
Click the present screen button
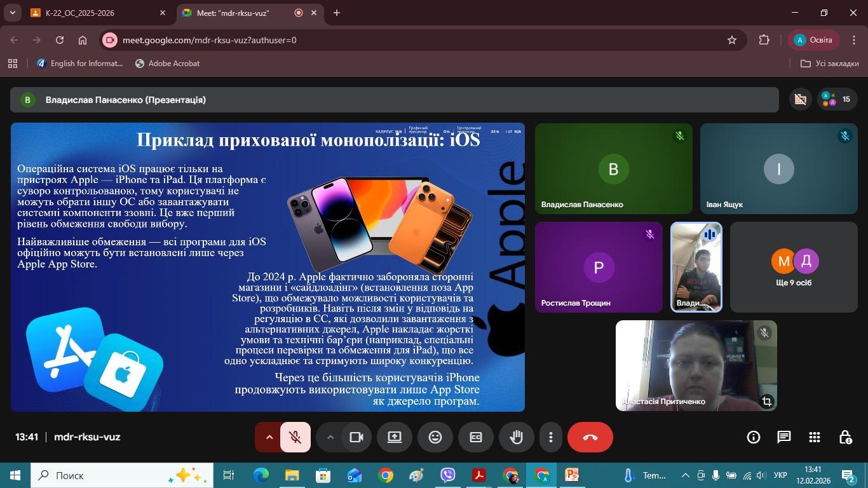pyautogui.click(x=395, y=437)
